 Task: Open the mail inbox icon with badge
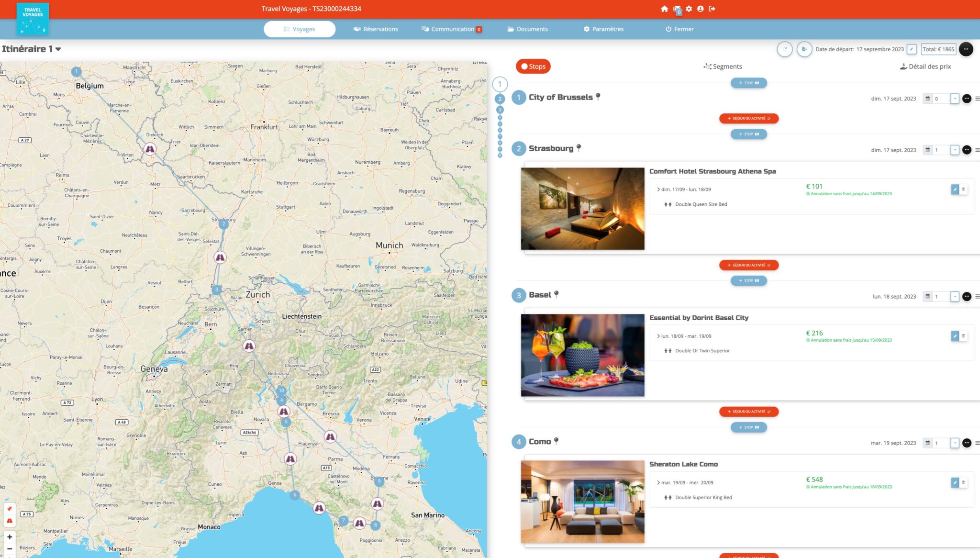pyautogui.click(x=677, y=9)
